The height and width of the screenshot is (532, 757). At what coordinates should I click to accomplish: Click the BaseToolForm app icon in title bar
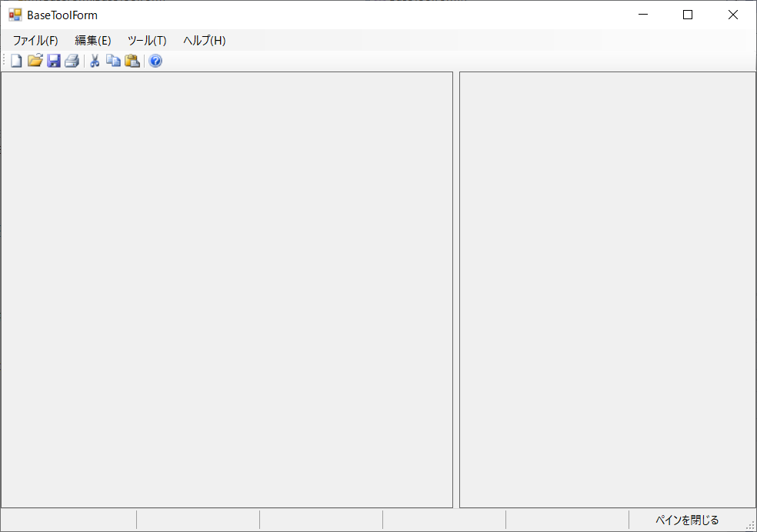pyautogui.click(x=15, y=15)
